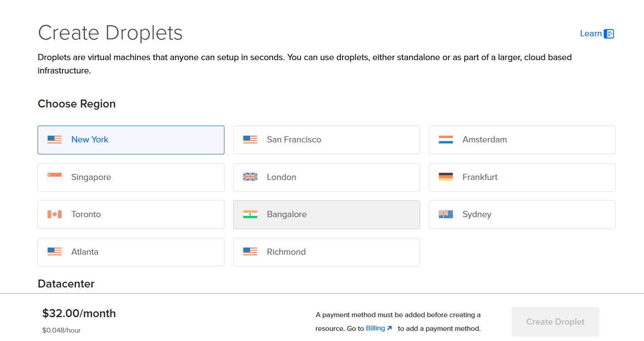Click the US flag icon beside New York
This screenshot has height=341, width=644.
tap(54, 140)
